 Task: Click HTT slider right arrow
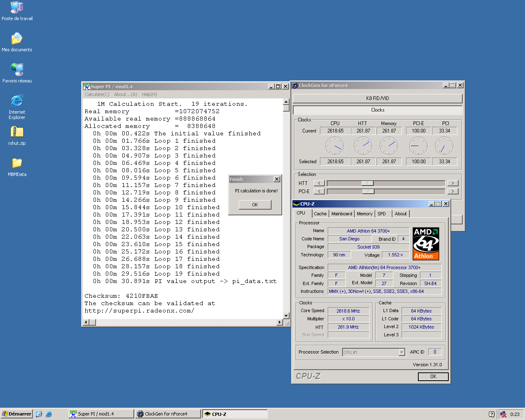(x=452, y=183)
